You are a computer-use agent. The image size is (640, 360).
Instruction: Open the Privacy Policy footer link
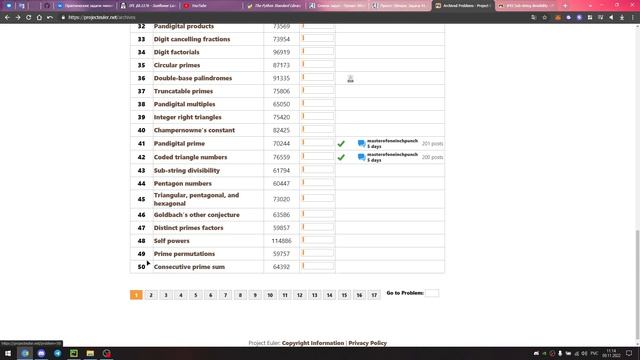(x=368, y=343)
